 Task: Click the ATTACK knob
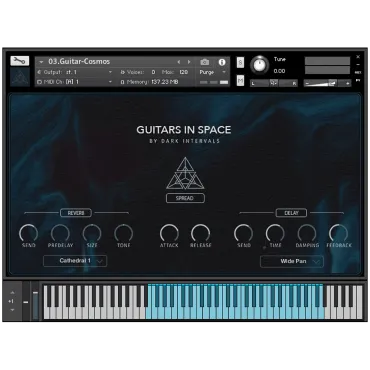(169, 233)
